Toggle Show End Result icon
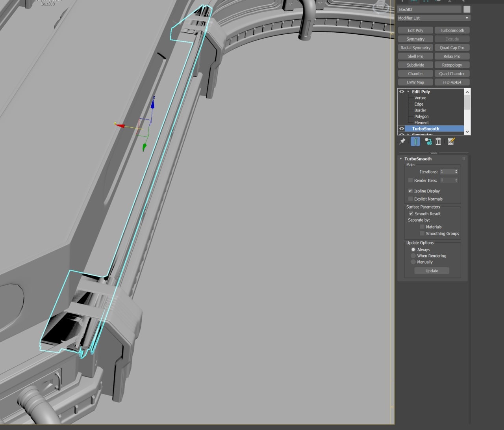The height and width of the screenshot is (430, 504). click(x=415, y=141)
